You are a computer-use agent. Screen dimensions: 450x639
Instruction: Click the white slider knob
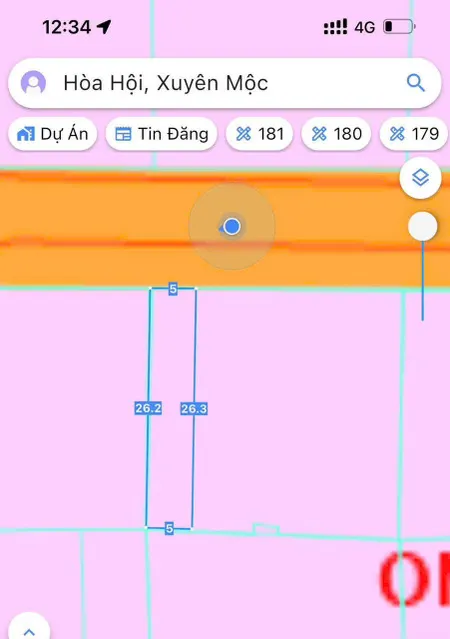pos(423,226)
